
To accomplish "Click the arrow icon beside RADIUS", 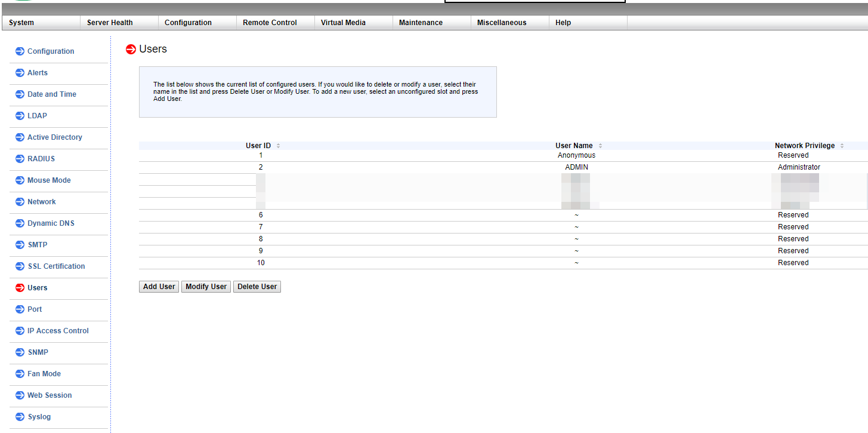I will pos(20,159).
